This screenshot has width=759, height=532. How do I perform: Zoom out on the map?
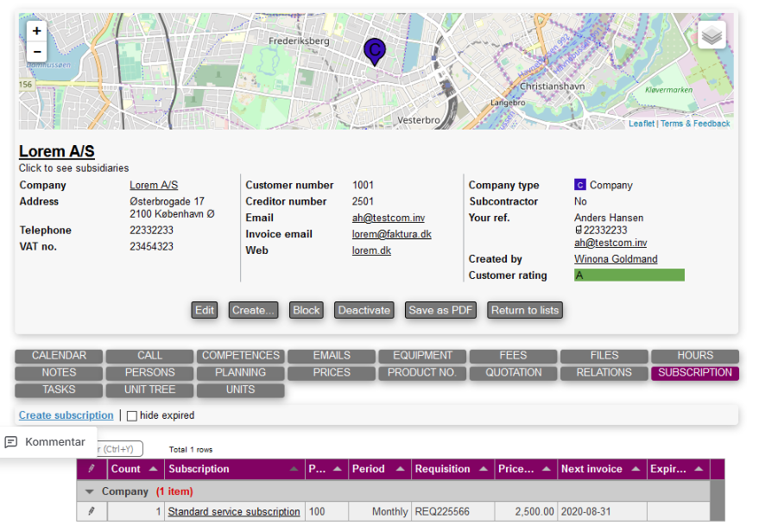(36, 52)
